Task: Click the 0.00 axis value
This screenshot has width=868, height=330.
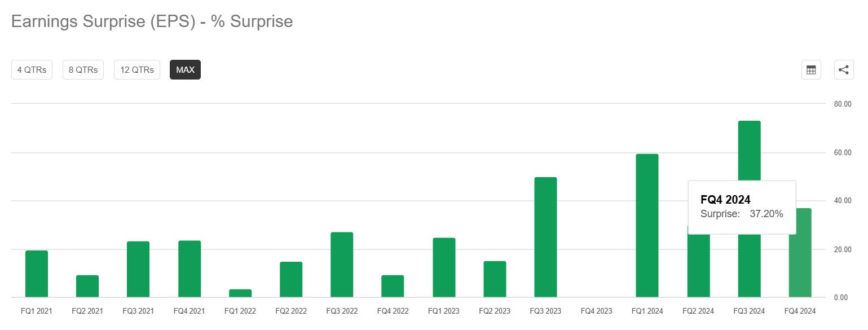Action: pyautogui.click(x=842, y=297)
